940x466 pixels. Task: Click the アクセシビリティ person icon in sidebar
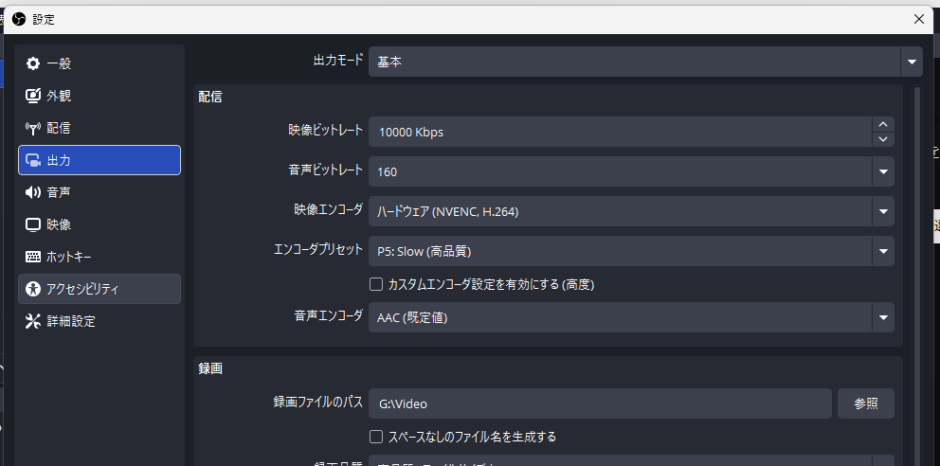[x=32, y=289]
